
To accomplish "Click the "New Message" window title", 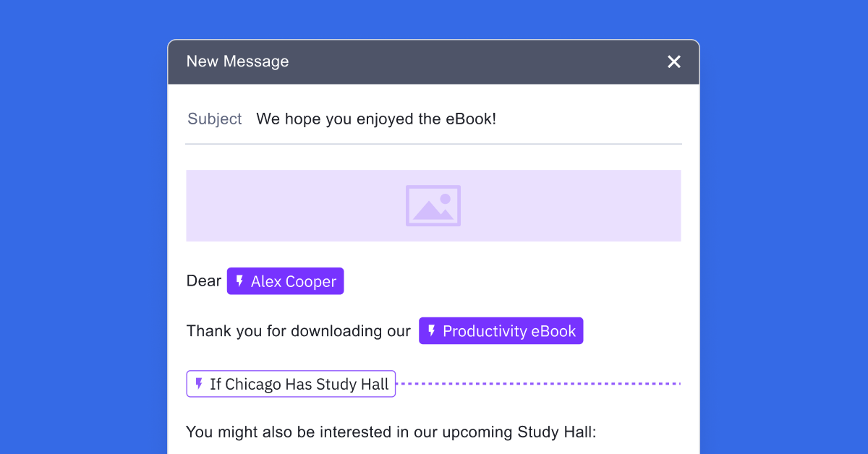I will coord(237,61).
